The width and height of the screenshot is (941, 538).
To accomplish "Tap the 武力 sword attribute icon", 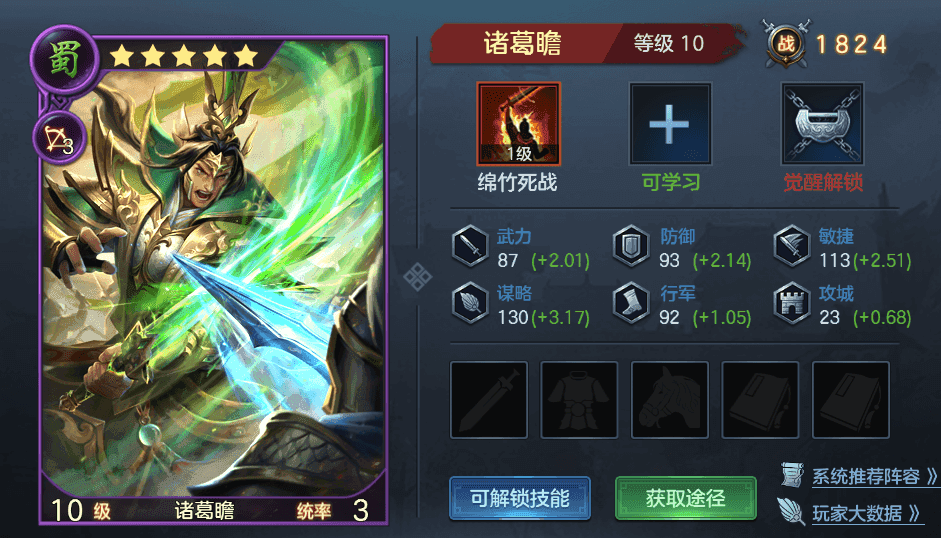I will click(x=470, y=246).
